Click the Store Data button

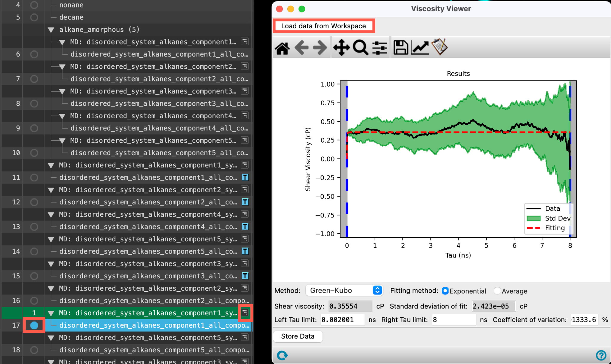(297, 336)
